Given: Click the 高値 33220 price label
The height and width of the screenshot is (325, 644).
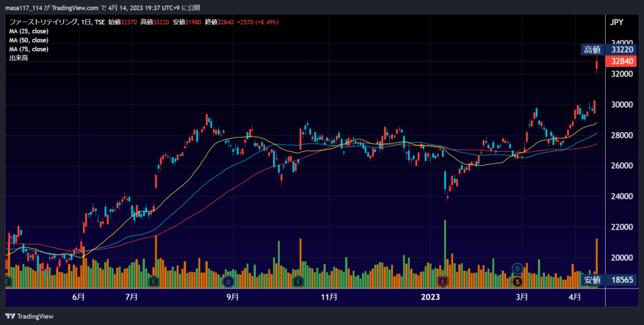Looking at the screenshot, I should click(x=609, y=50).
